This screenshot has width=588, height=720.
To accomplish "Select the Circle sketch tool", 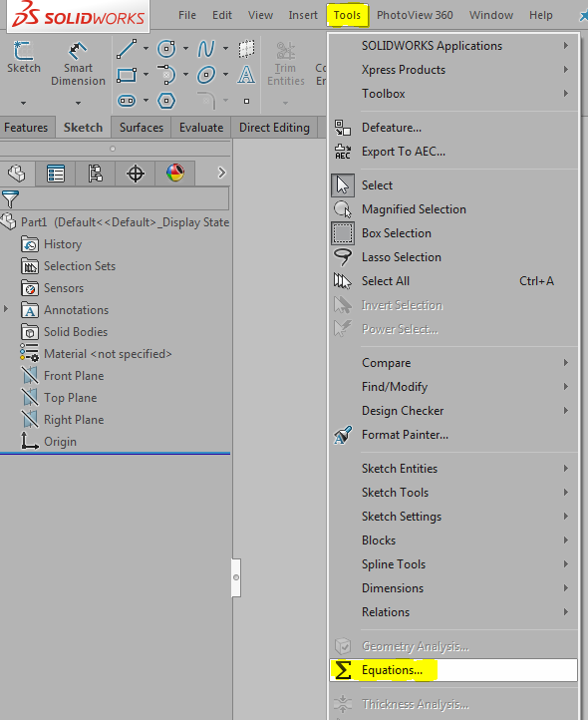I will pos(166,49).
